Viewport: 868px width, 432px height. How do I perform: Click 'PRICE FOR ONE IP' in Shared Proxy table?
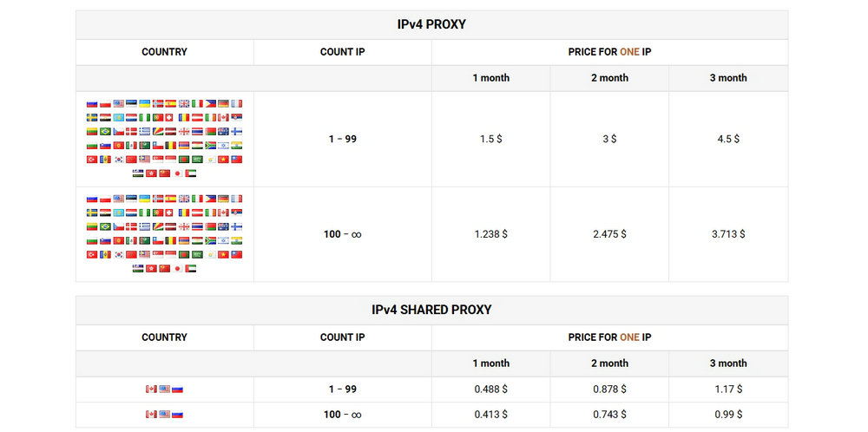(x=609, y=337)
